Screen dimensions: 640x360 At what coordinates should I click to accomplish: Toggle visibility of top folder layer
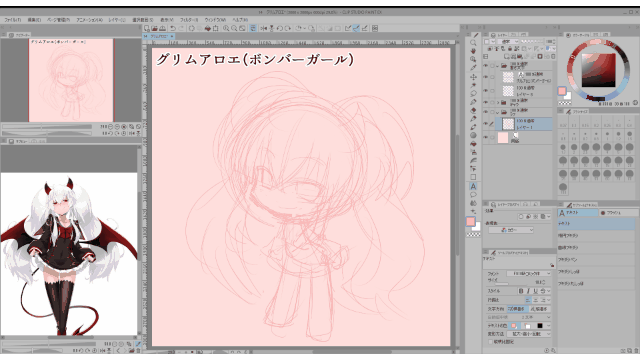click(x=486, y=65)
